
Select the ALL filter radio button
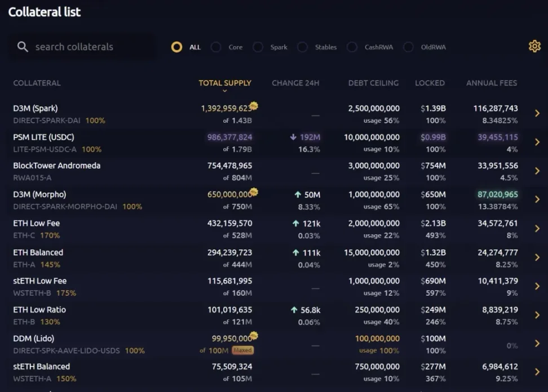tap(176, 47)
